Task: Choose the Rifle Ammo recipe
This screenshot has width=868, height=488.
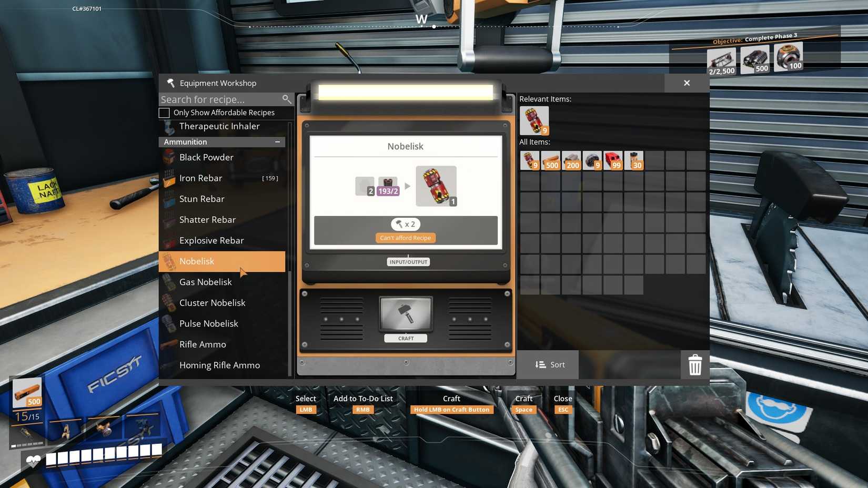Action: point(203,344)
